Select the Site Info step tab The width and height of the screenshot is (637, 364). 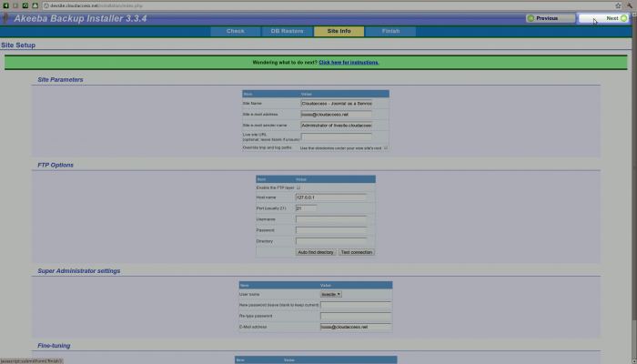[x=339, y=31]
